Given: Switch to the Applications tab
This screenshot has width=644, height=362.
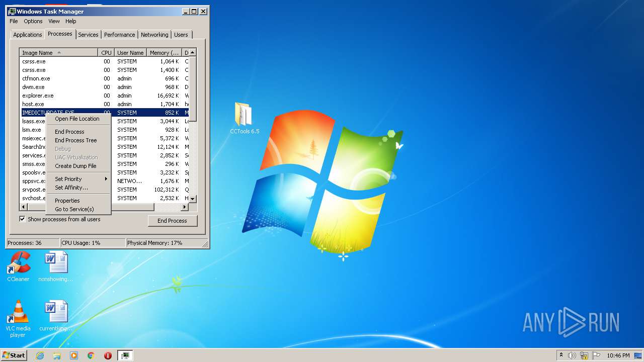Looking at the screenshot, I should (28, 35).
